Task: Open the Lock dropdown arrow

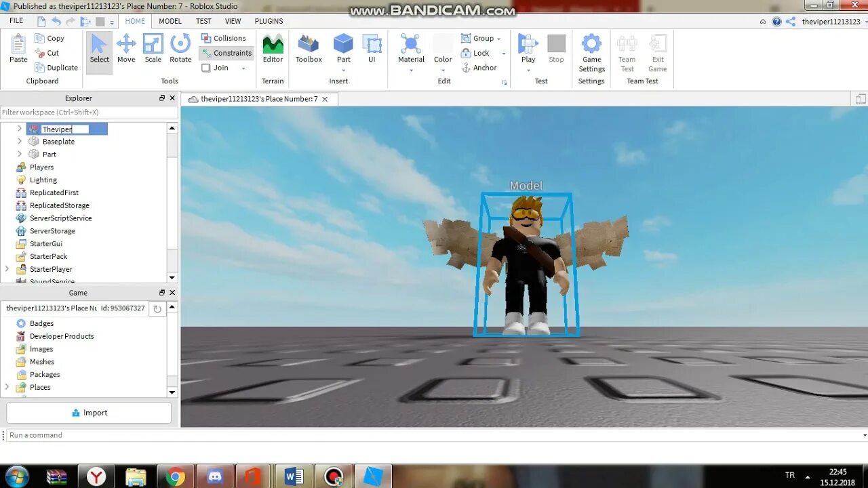Action: point(503,54)
